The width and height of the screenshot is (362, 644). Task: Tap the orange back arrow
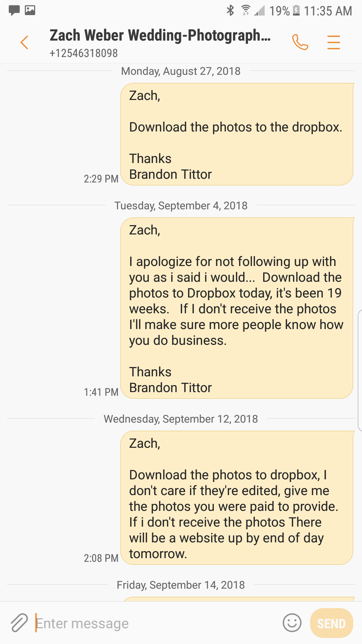[24, 43]
